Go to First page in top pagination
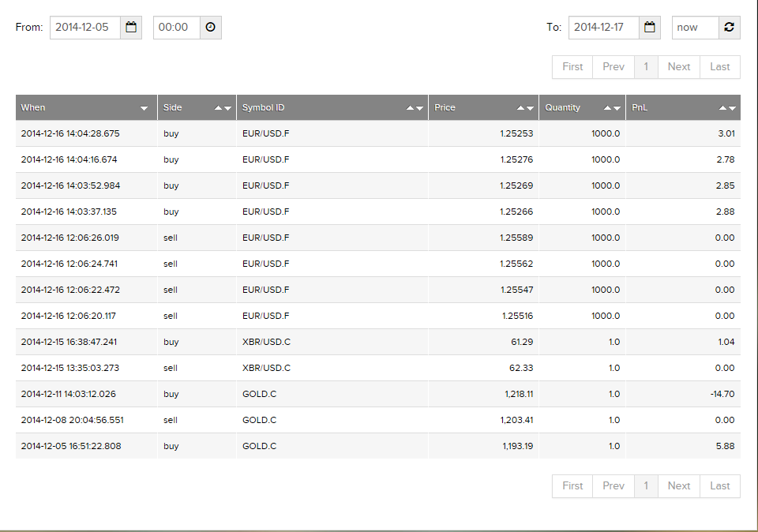Screen dimensions: 758x532 tap(572, 67)
